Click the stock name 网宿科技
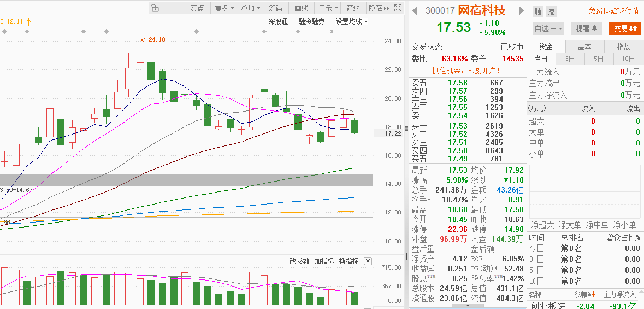Viewport: 644px width, 309px height. (482, 10)
